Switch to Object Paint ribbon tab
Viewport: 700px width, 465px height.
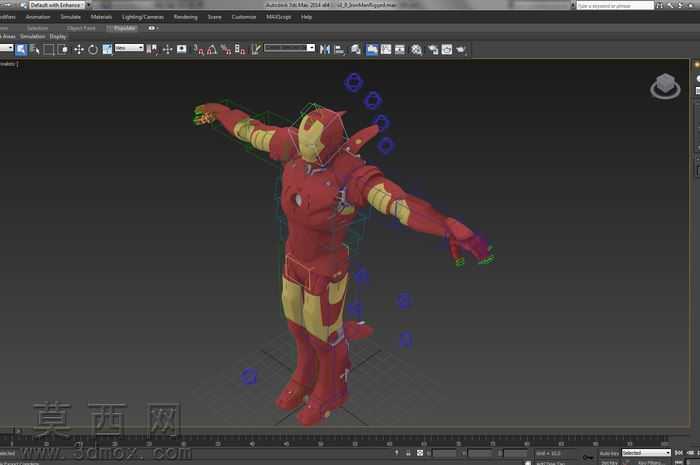(81, 28)
